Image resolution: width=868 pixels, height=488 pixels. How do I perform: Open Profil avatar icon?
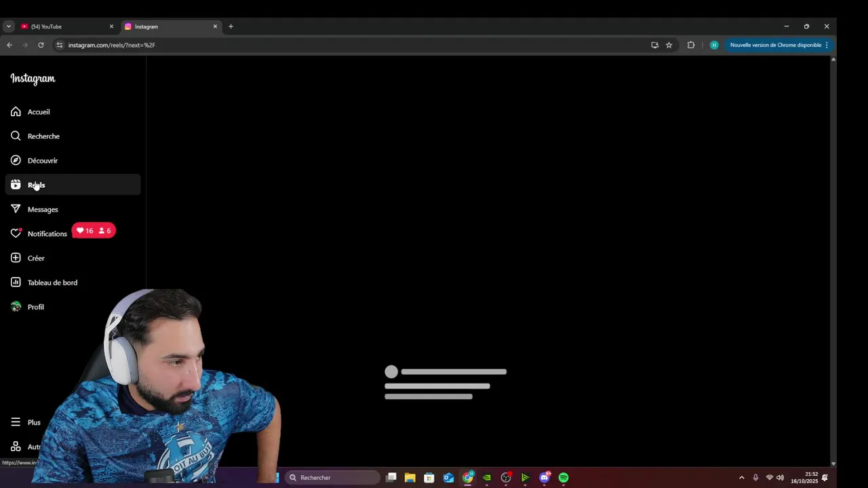coord(16,307)
